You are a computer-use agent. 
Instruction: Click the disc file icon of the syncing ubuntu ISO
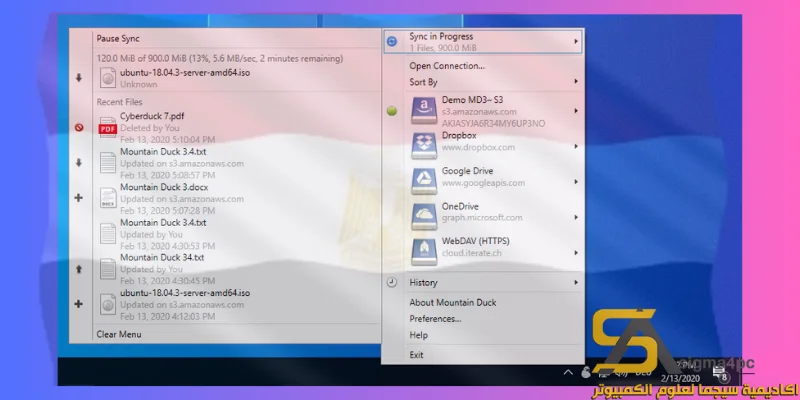coord(108,78)
